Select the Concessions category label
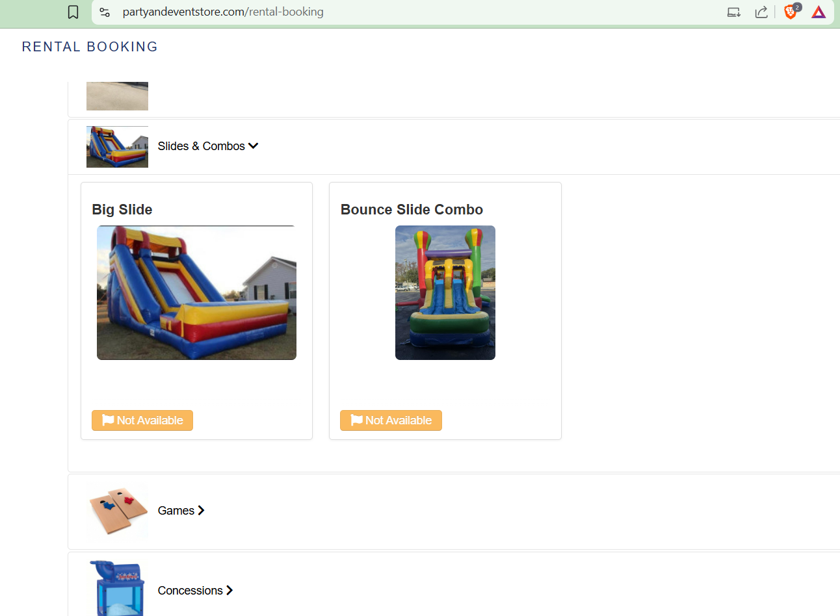The height and width of the screenshot is (616, 840). pyautogui.click(x=190, y=591)
